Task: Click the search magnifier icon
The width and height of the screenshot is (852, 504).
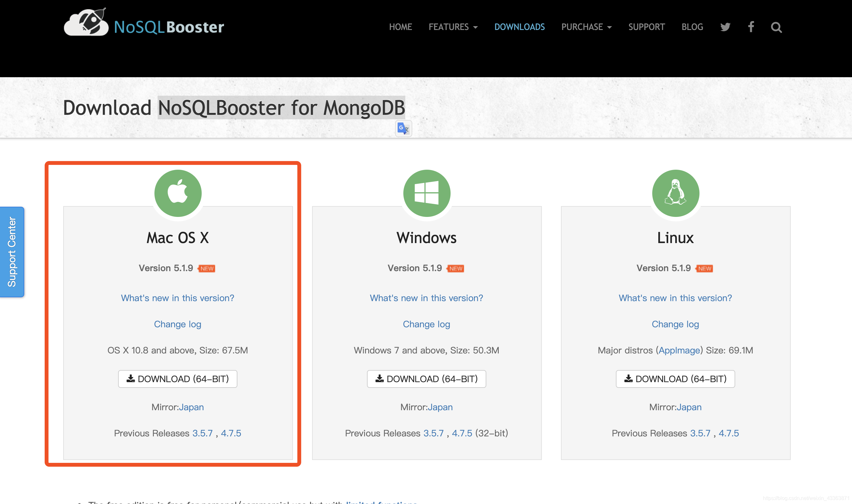Action: [776, 27]
